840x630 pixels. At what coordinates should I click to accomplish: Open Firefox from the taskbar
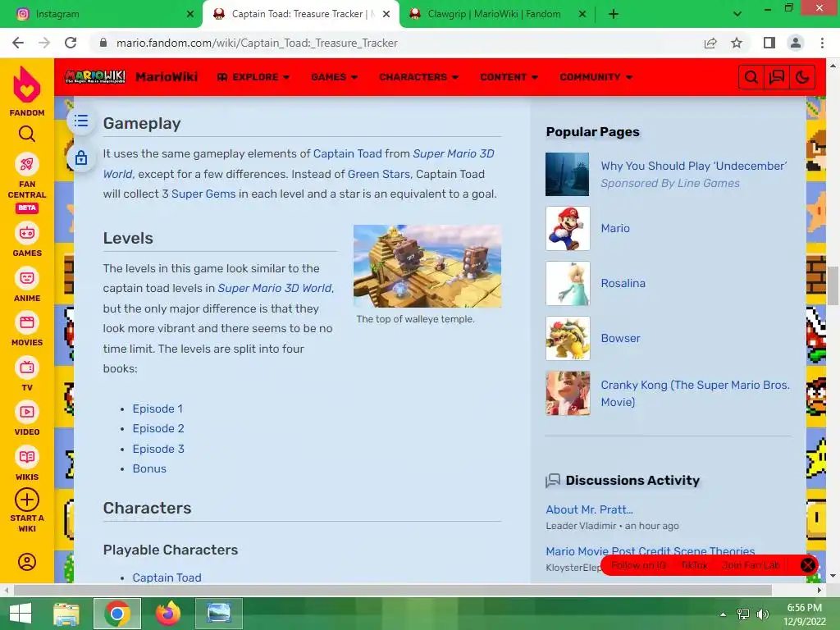coord(168,614)
